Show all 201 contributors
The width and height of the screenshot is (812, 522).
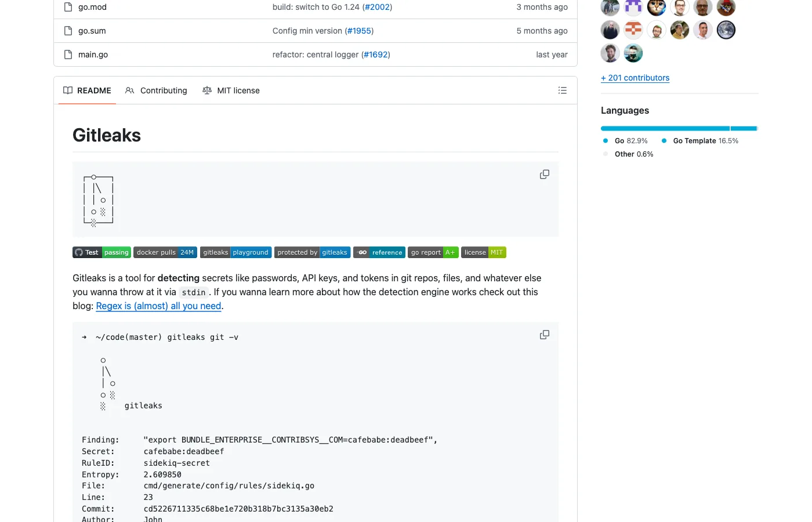pos(635,78)
